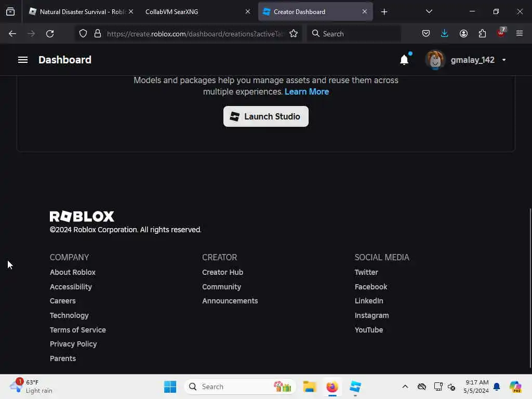Open the weather widget showing Light rain
Image resolution: width=532 pixels, height=399 pixels.
[31, 387]
